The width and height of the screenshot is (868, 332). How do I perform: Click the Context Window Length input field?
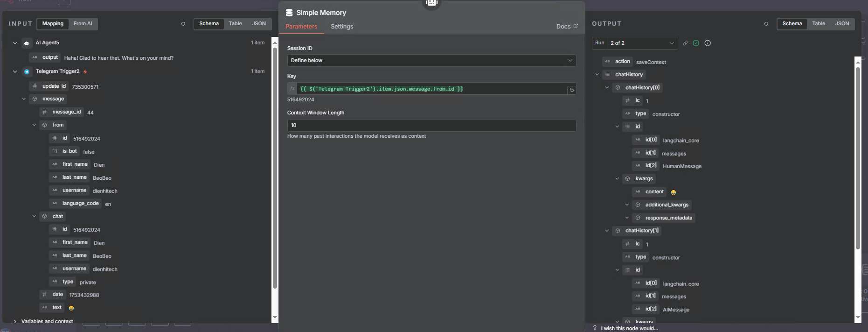tap(431, 125)
